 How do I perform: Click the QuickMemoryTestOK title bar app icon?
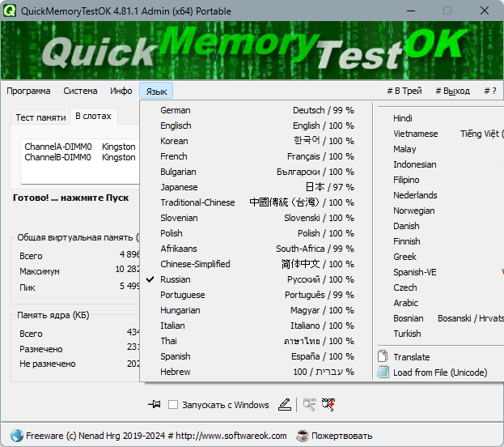[10, 11]
